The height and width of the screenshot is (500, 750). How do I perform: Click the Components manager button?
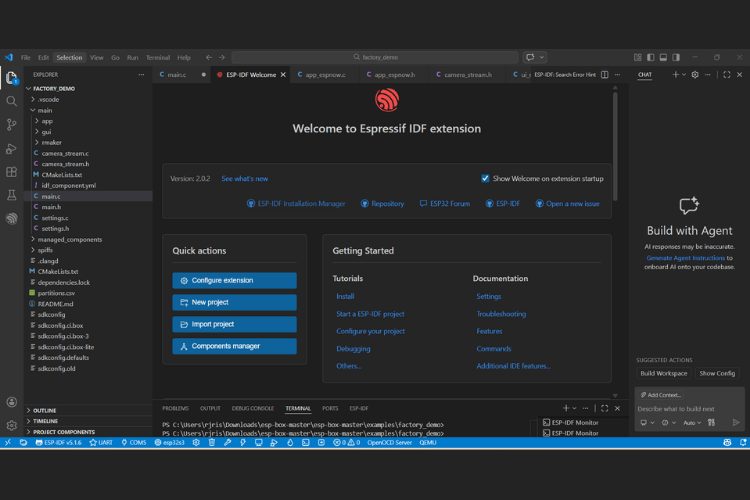[234, 346]
